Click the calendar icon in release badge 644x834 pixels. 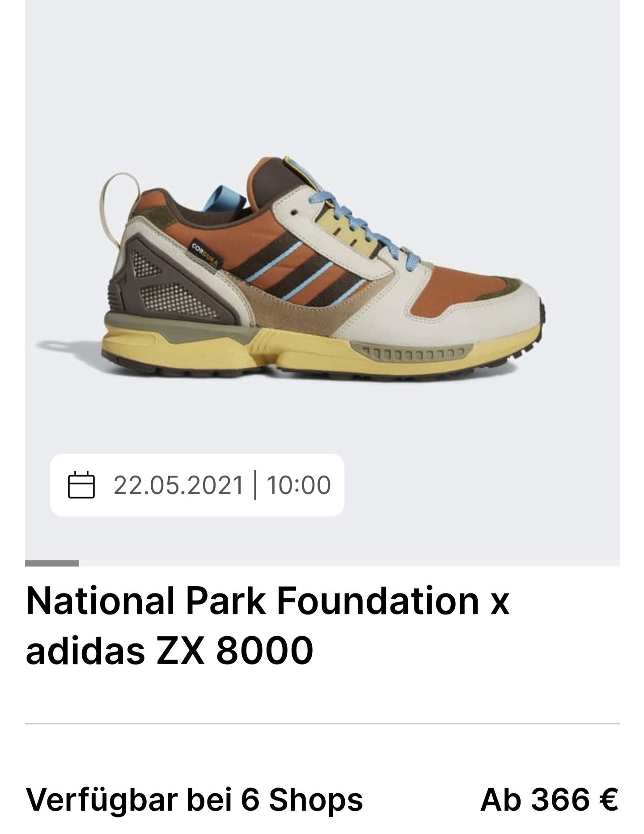(81, 485)
